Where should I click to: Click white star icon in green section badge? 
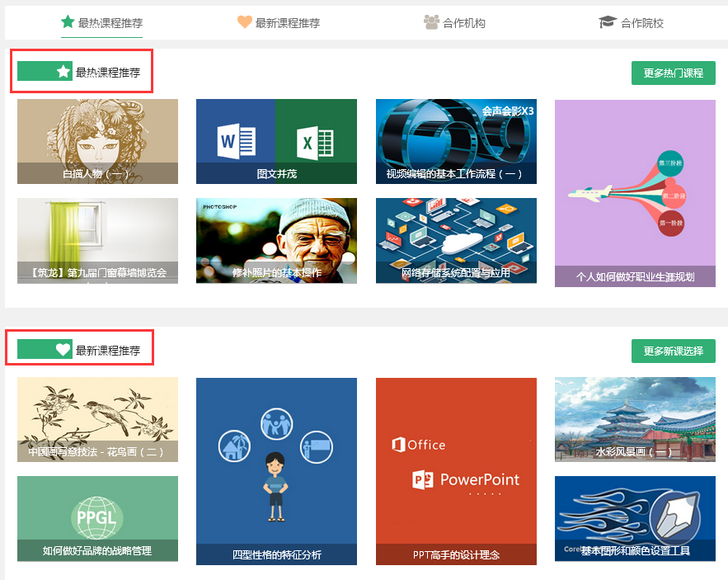coord(63,72)
